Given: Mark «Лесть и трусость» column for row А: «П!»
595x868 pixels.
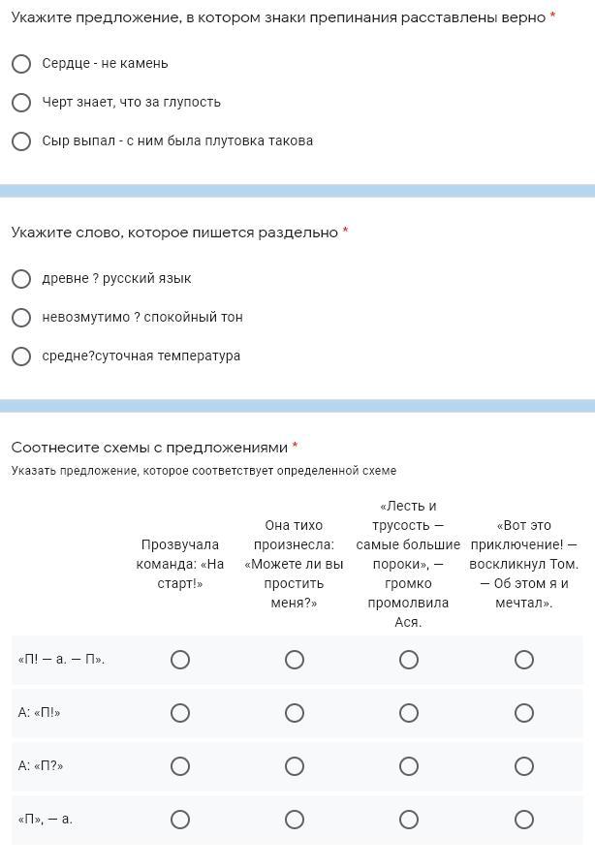Looking at the screenshot, I should click(x=409, y=713).
